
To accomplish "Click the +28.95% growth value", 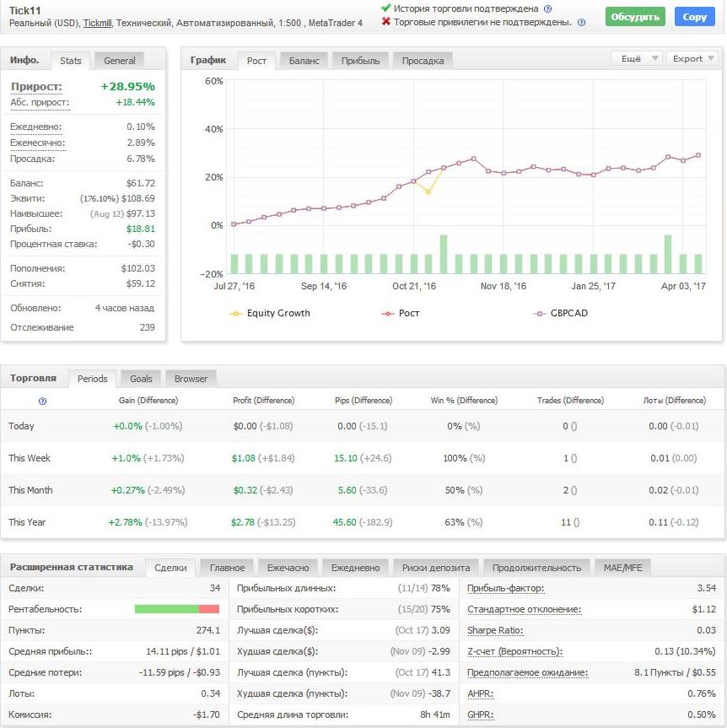I will tap(127, 86).
